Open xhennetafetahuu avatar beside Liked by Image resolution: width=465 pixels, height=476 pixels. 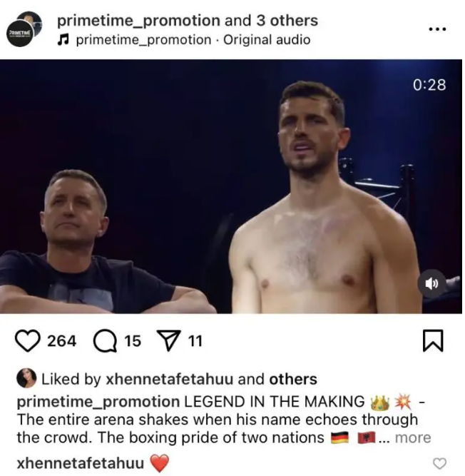click(x=26, y=378)
